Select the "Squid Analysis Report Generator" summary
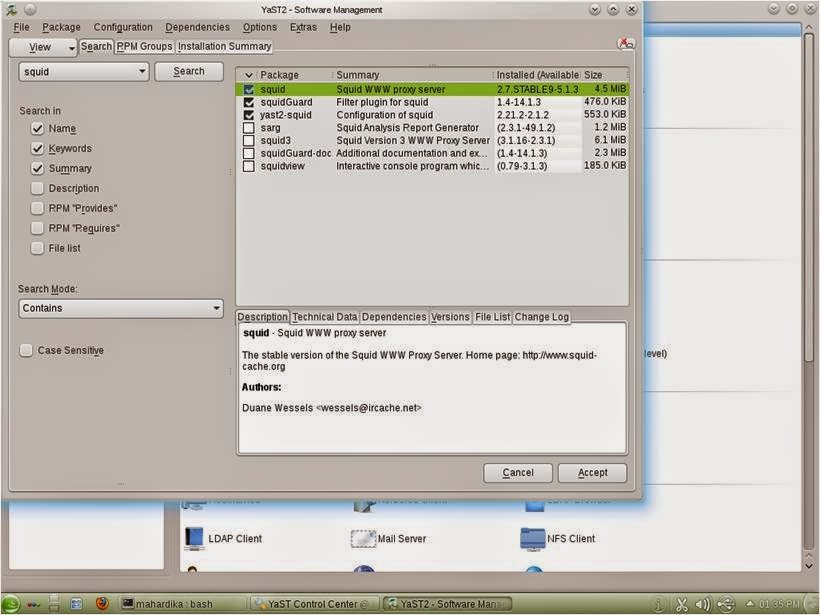Viewport: 820px width, 615px height. [x=407, y=128]
